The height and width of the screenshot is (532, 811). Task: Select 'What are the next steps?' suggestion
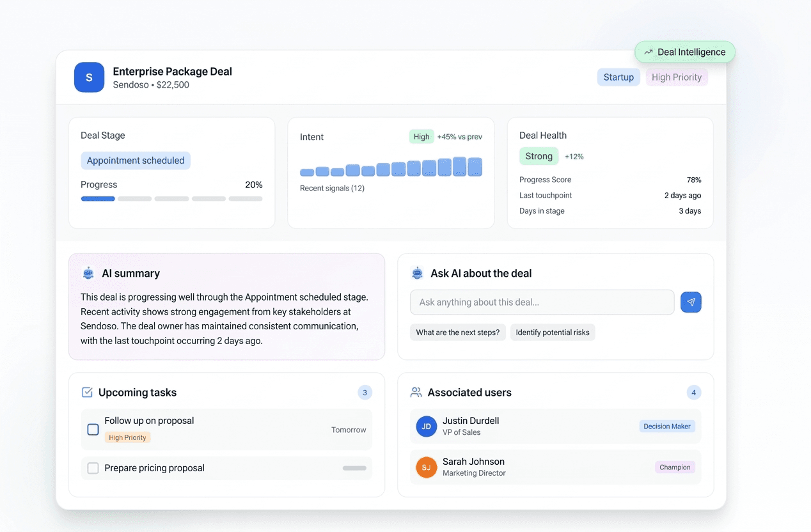[458, 332]
